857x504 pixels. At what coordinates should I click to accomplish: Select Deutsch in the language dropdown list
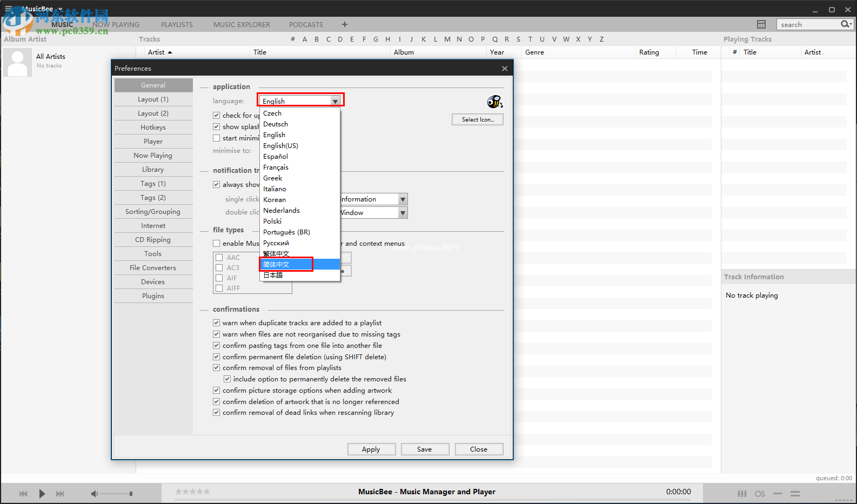[276, 124]
